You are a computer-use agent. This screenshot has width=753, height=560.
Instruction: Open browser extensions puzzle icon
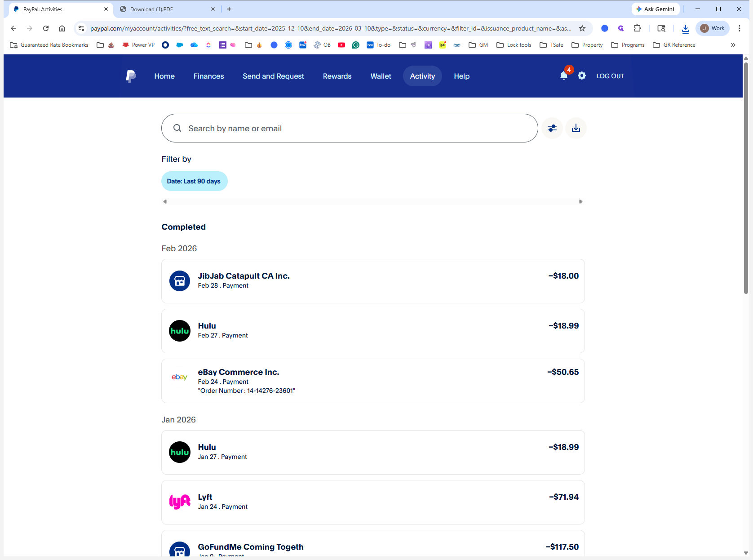637,28
